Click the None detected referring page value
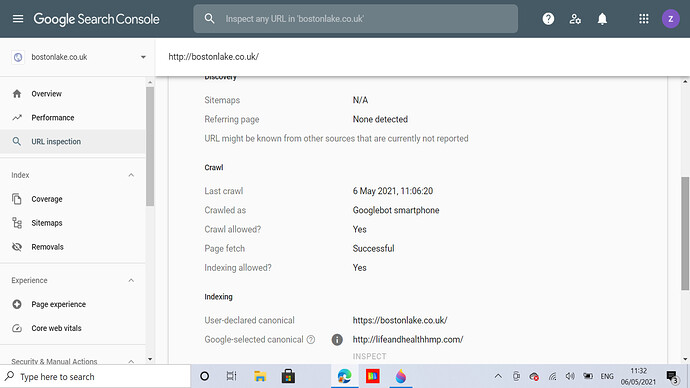This screenshot has height=388, width=690. tap(380, 119)
